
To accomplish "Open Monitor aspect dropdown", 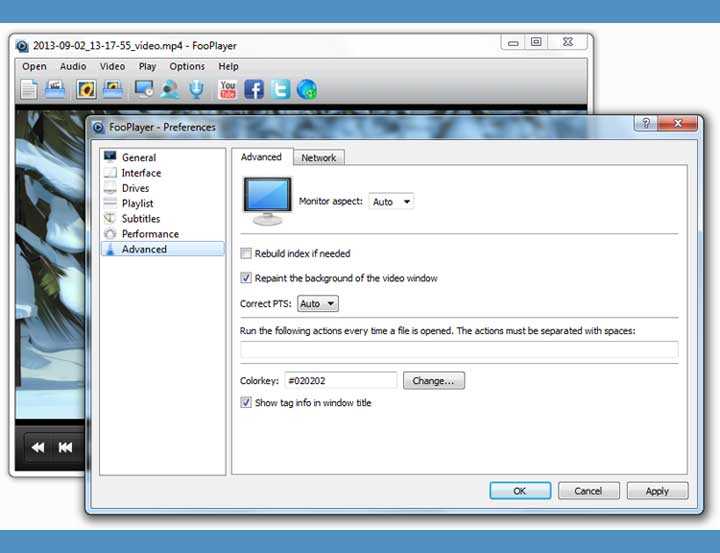I will pyautogui.click(x=391, y=201).
